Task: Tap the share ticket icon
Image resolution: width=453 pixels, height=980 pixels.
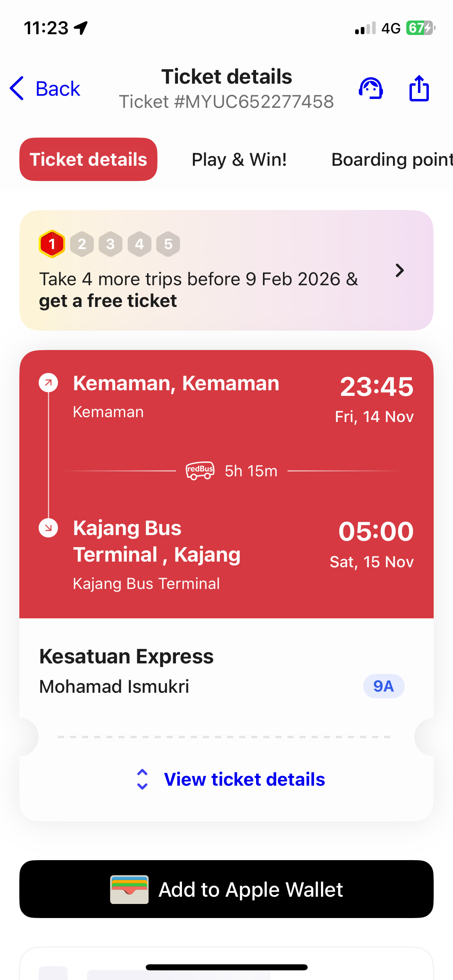Action: click(419, 89)
